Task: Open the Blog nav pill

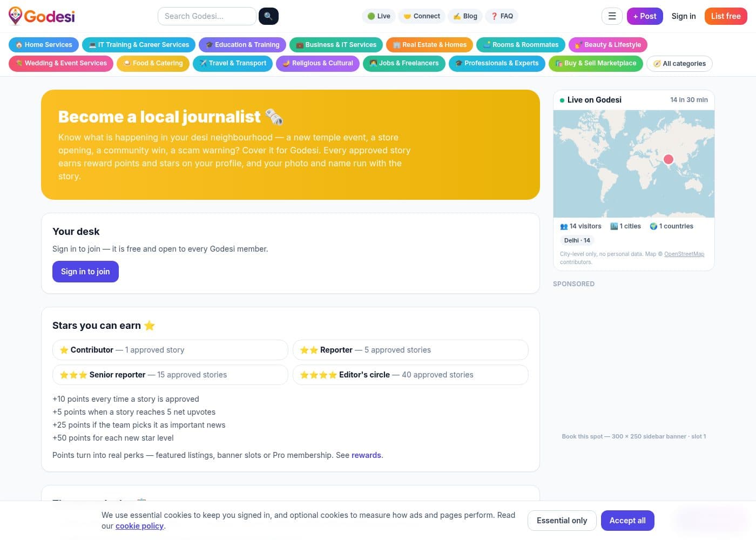Action: 465,16
